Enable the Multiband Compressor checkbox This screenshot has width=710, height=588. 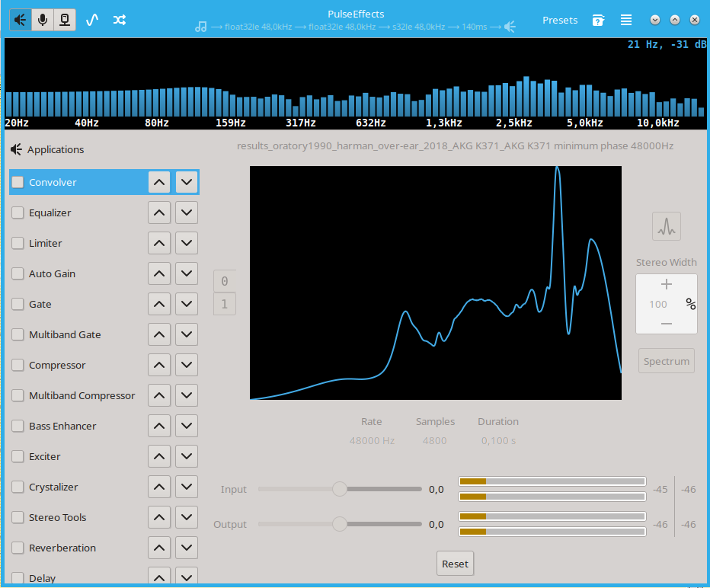[18, 395]
